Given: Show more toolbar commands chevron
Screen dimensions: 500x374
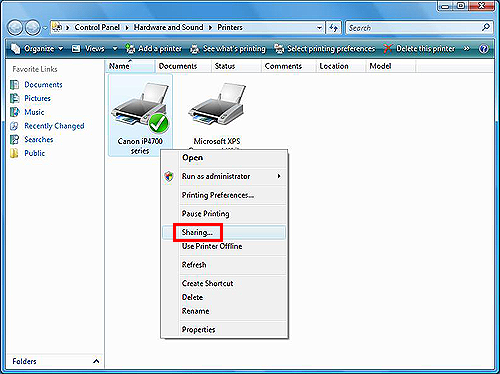Looking at the screenshot, I should pos(467,49).
